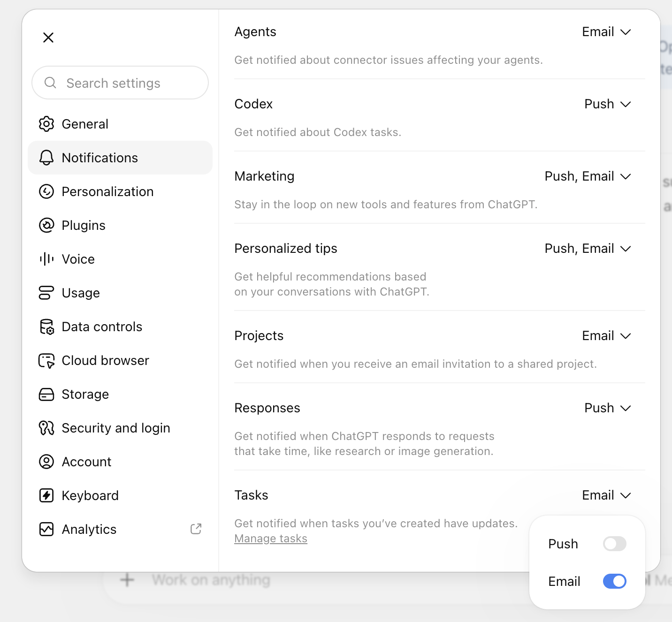The width and height of the screenshot is (672, 622).
Task: Click the Security and login icon
Action: pyautogui.click(x=46, y=428)
